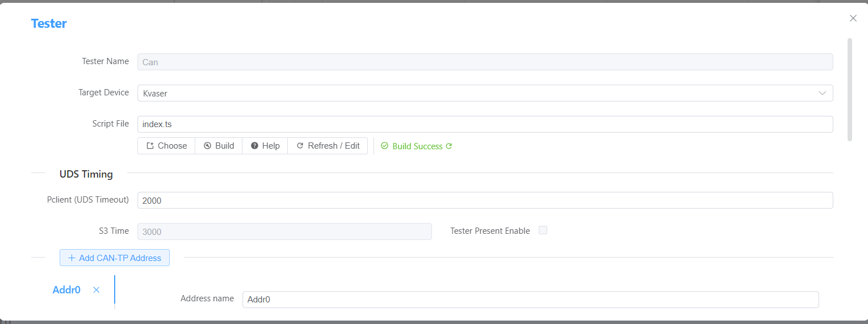The width and height of the screenshot is (868, 324).
Task: Add a new CAN-TP Address
Action: pos(115,258)
